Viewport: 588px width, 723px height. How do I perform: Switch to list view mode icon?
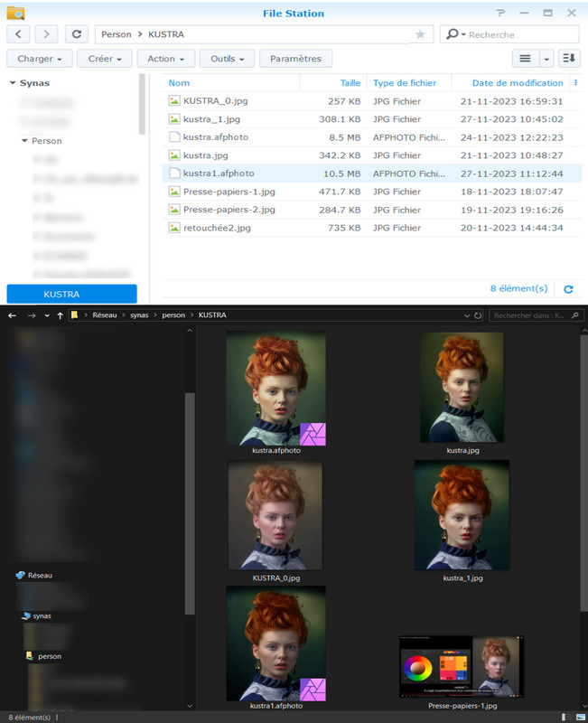coord(526,59)
